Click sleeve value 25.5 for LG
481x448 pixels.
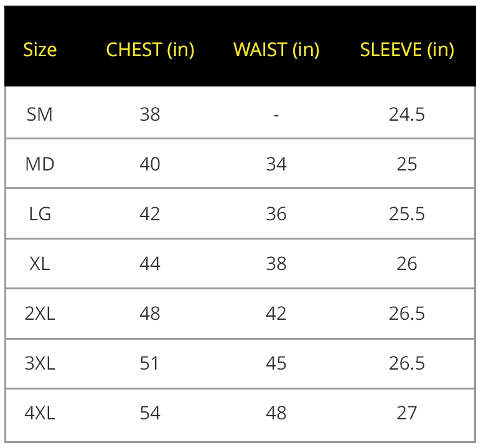(407, 214)
